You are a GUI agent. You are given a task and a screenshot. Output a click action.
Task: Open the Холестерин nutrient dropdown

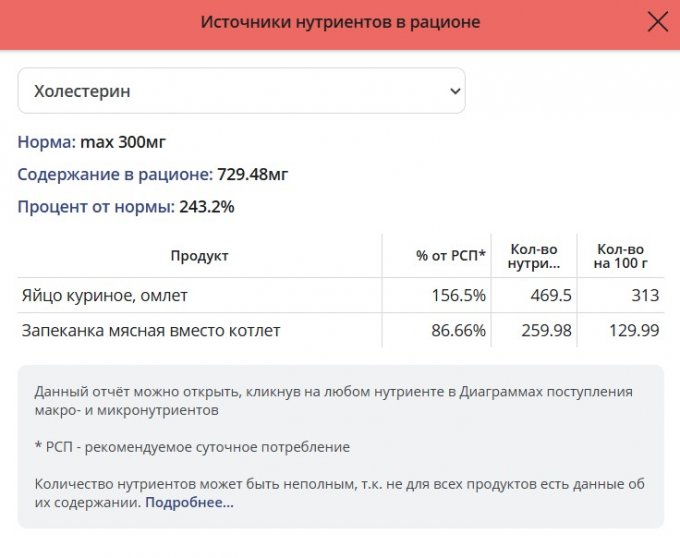[x=240, y=91]
